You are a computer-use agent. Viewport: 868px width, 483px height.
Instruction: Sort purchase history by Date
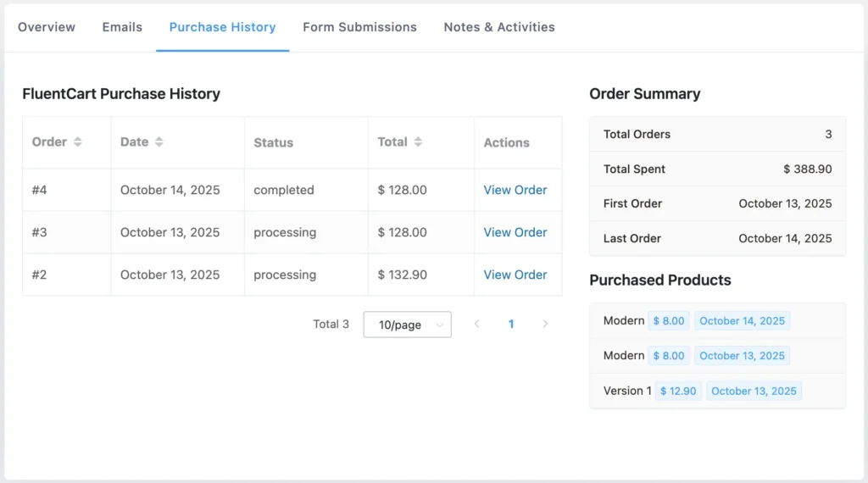159,142
